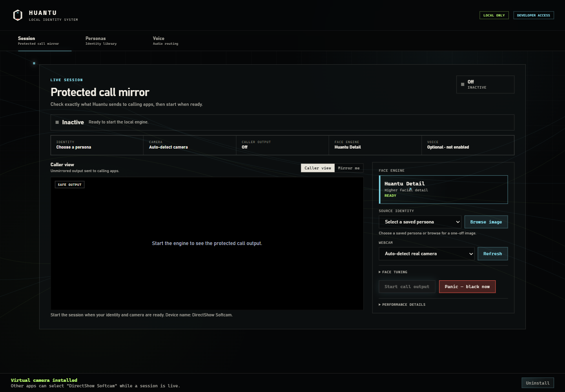Open the Select a saved persona dropdown

click(420, 222)
